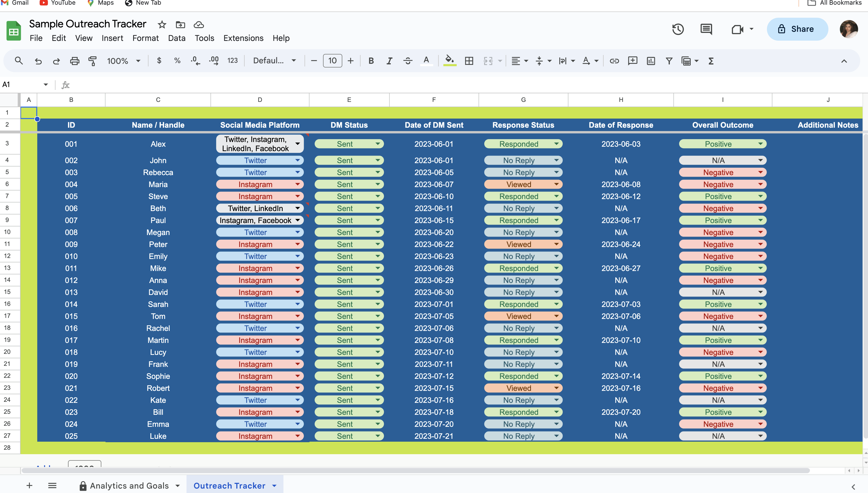Format as currency

159,61
